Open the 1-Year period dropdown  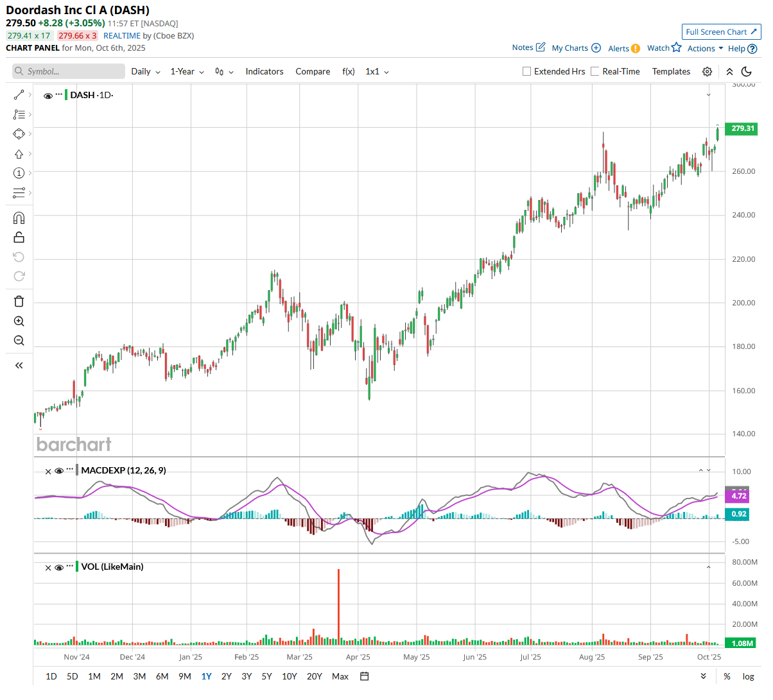point(187,72)
